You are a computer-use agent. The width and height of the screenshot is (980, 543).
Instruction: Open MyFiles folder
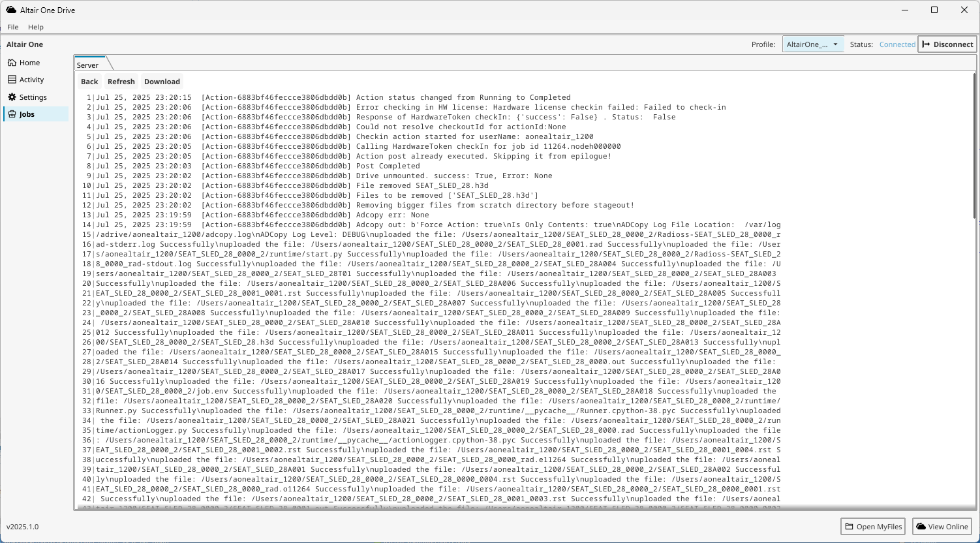click(873, 527)
